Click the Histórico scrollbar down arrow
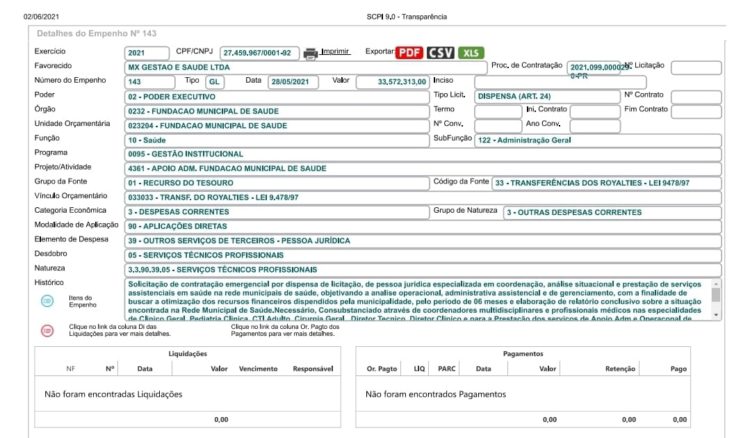Image resolution: width=750 pixels, height=438 pixels. click(716, 315)
